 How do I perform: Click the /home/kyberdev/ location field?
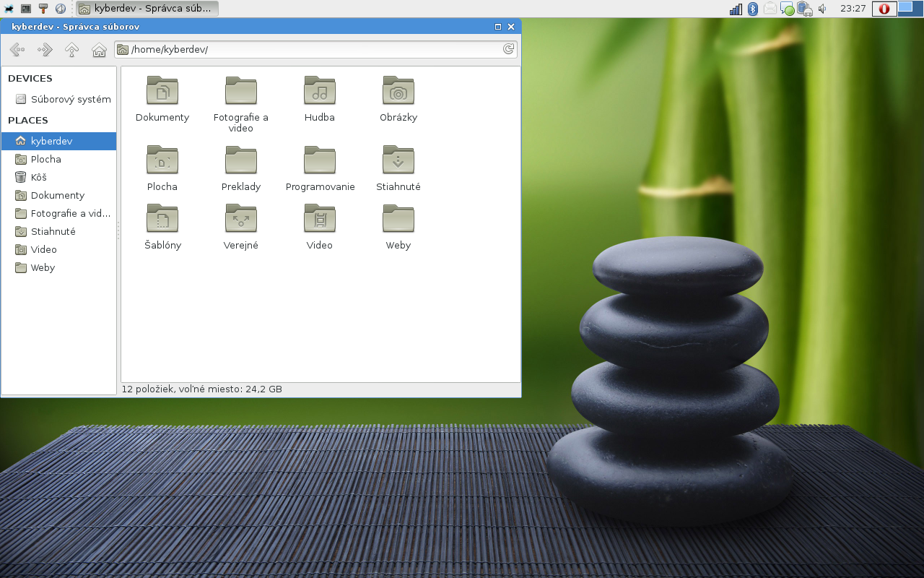(316, 49)
